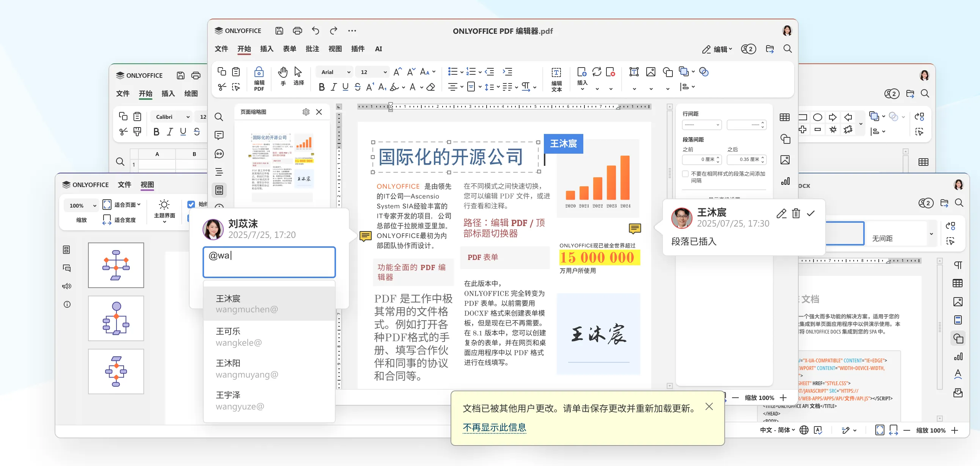The image size is (980, 466).
Task: Resolve comment with the checkmark icon
Action: (x=811, y=214)
